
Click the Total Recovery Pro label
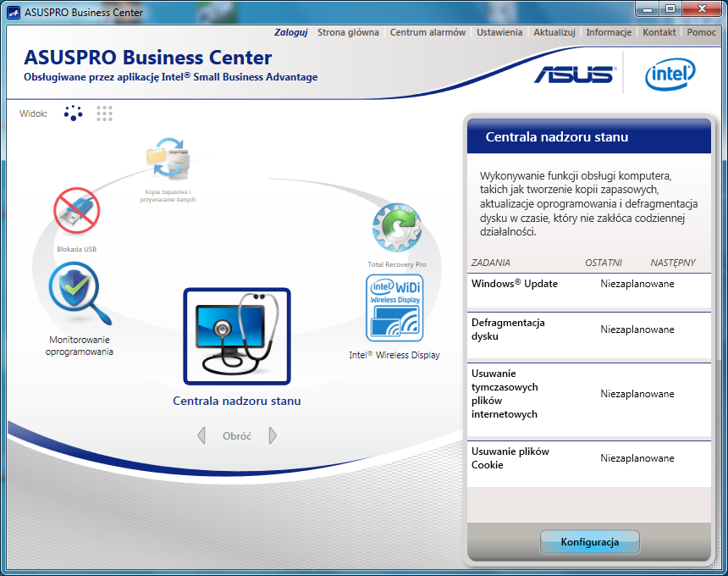coord(397,264)
